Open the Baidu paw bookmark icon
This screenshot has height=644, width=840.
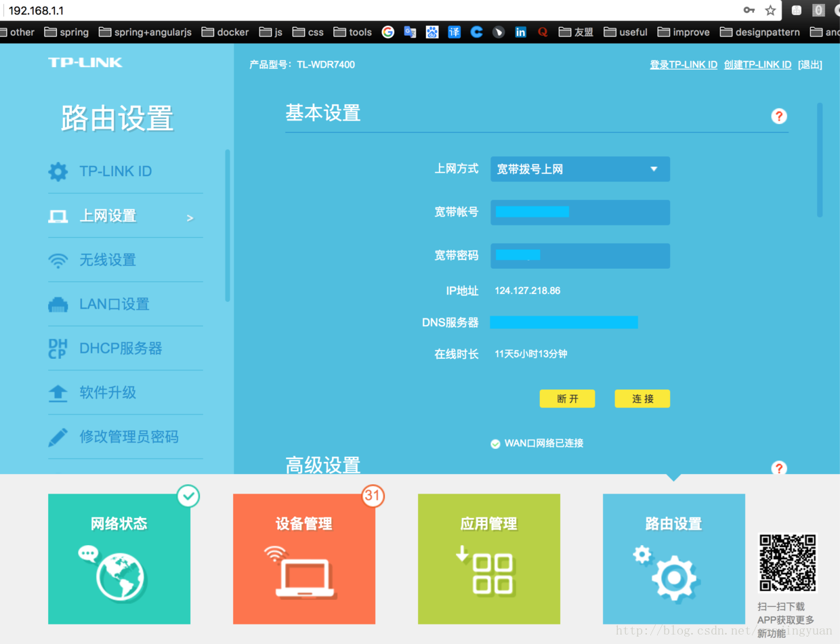432,32
